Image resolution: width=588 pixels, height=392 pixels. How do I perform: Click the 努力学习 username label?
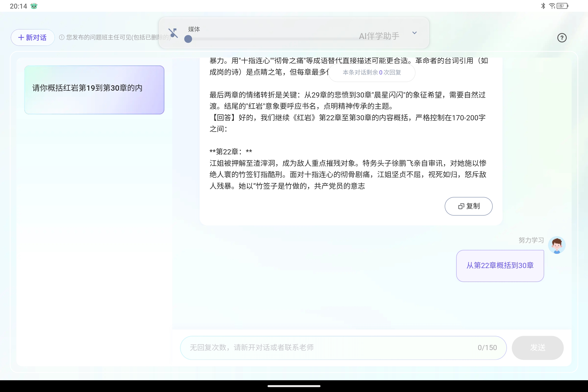coord(531,240)
